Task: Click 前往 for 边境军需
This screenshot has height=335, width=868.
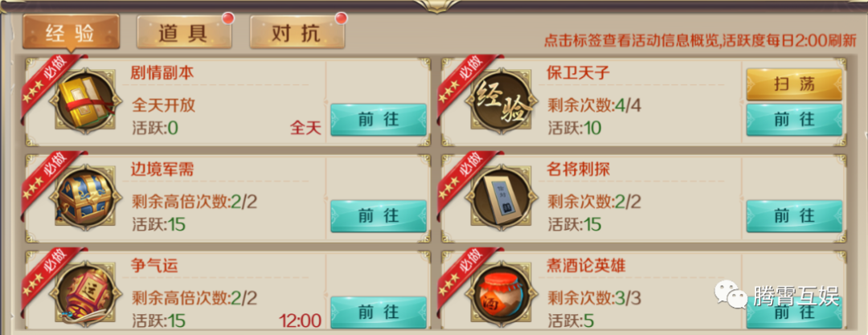Action: (379, 216)
